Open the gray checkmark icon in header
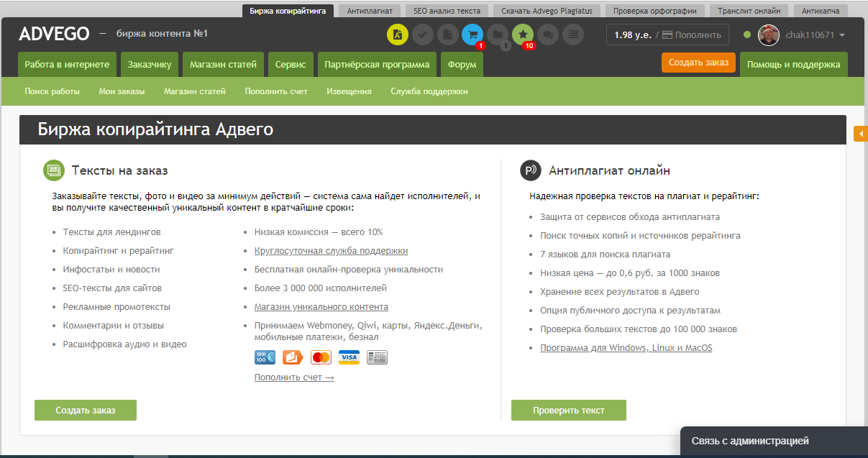The width and height of the screenshot is (868, 458). [423, 35]
